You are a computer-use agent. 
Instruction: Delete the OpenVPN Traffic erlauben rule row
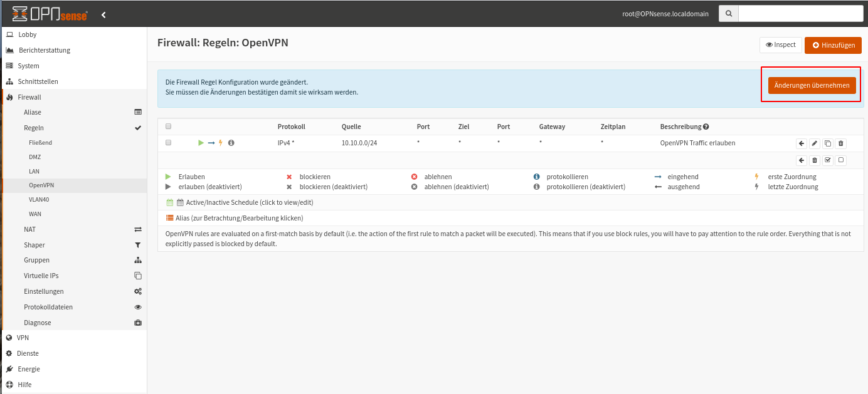tap(841, 143)
